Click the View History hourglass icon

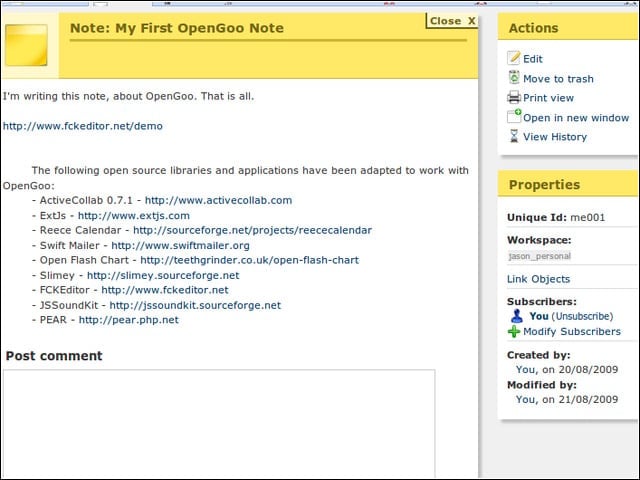[x=514, y=136]
